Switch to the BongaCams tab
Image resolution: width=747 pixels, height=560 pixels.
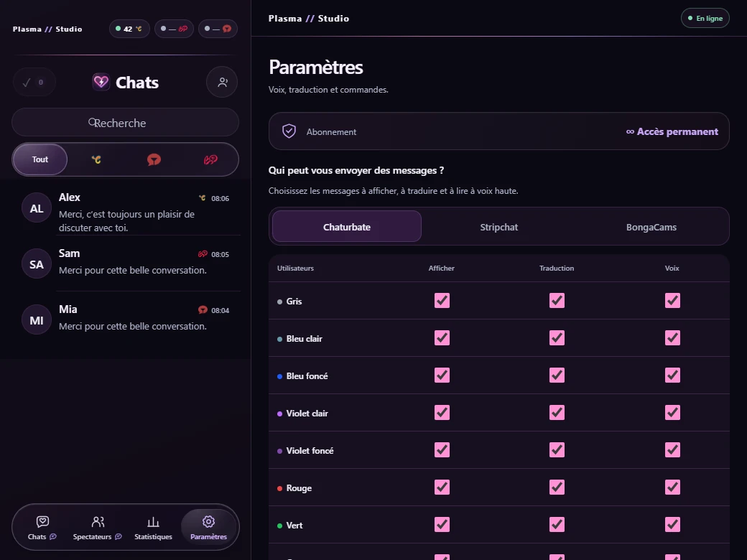click(651, 227)
